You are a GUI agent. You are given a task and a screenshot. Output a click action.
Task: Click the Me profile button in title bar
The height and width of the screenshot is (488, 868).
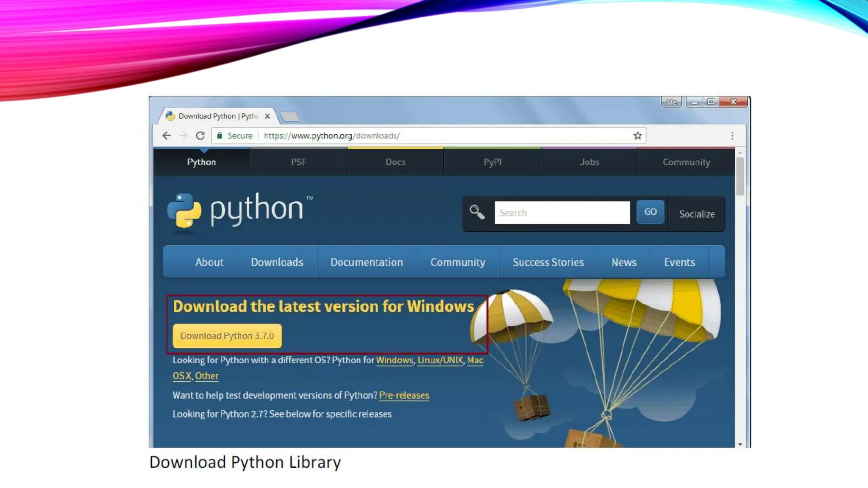coord(671,102)
